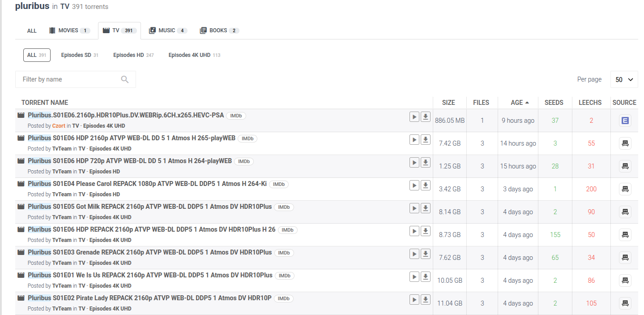The height and width of the screenshot is (315, 644).
Task: Play stream for S01E04 Please Carol torrent
Action: tap(414, 185)
